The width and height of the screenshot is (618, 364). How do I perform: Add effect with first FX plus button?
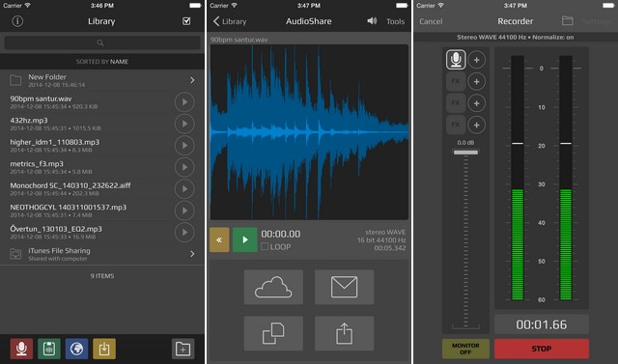476,81
